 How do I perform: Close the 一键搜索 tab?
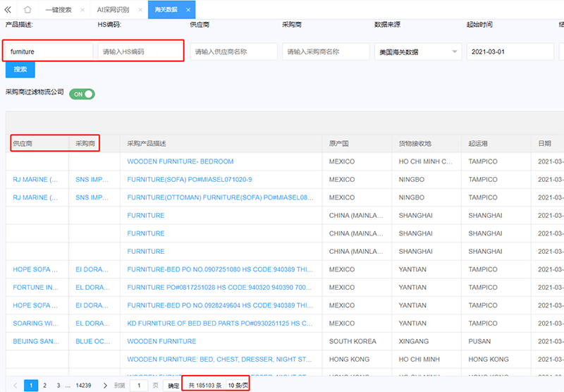[x=82, y=10]
